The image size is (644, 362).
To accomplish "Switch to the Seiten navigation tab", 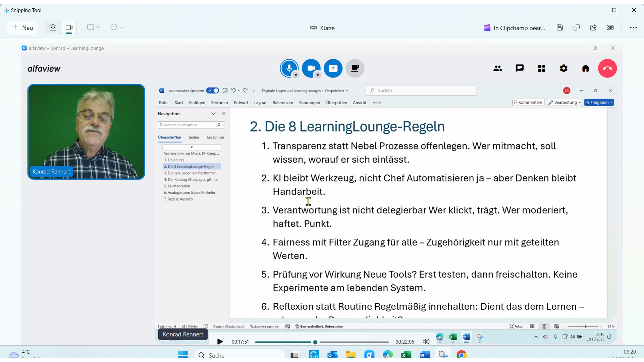I will [194, 137].
